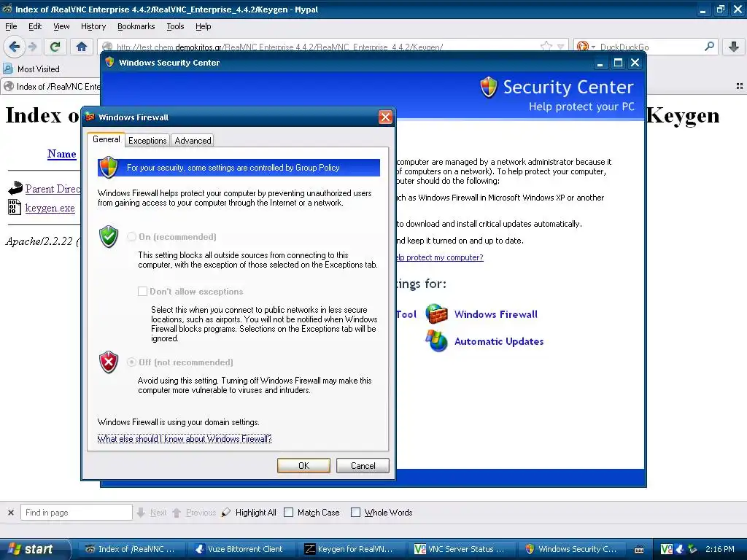Open the History menu
The image size is (747, 560).
coord(93,26)
